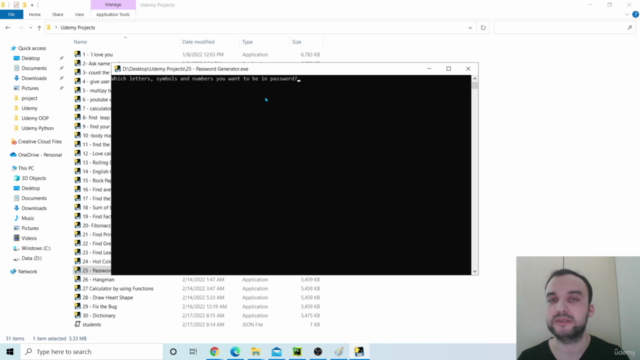The width and height of the screenshot is (640, 360).
Task: Open the View ribbon tab
Action: (x=79, y=14)
